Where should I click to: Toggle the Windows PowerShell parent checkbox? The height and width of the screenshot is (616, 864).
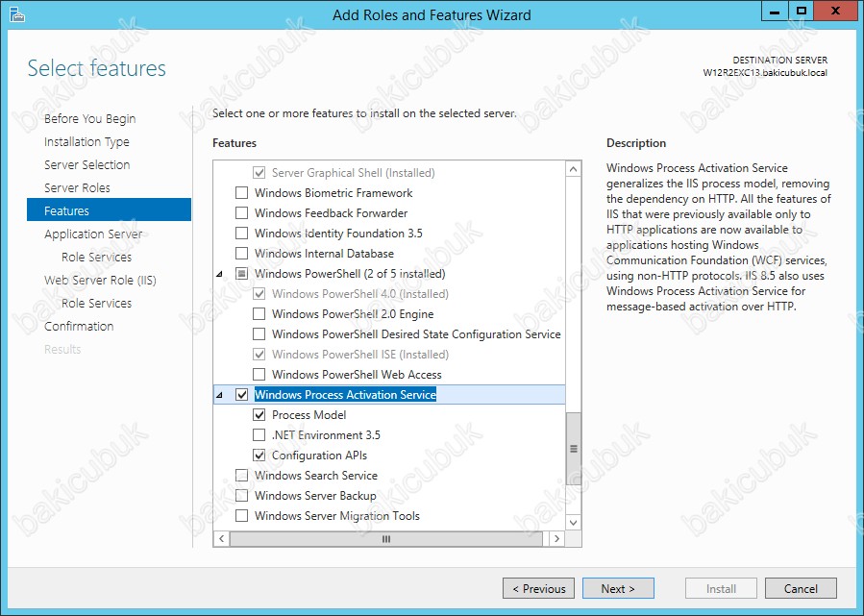241,274
